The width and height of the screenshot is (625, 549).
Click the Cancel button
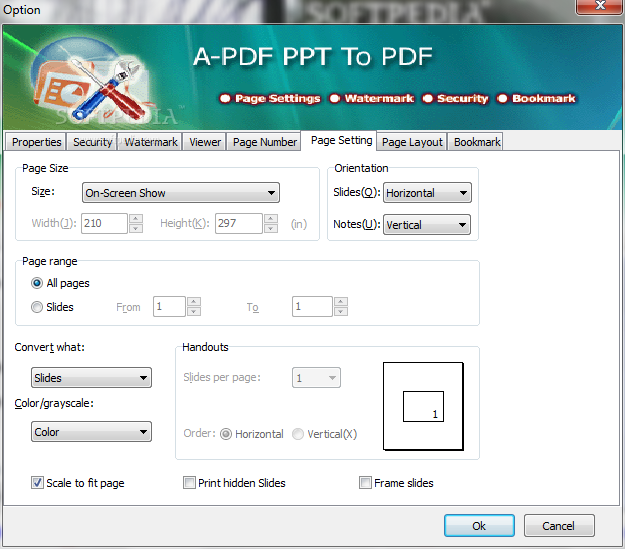559,526
